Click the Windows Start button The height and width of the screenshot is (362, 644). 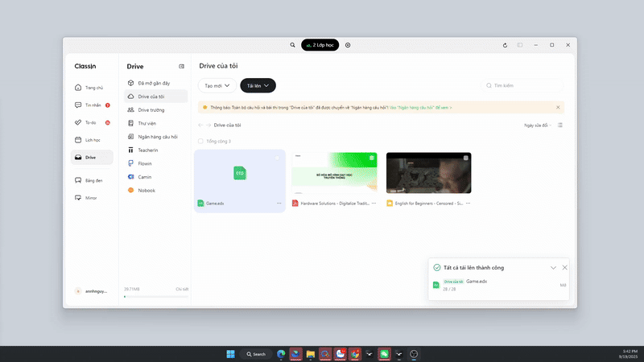[x=230, y=354]
